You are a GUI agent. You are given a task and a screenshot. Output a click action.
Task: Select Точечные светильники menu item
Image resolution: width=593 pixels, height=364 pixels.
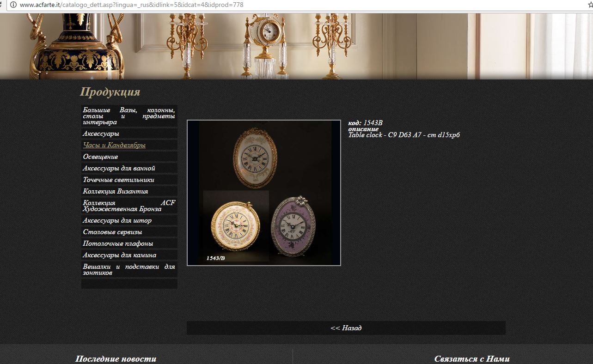click(x=129, y=180)
